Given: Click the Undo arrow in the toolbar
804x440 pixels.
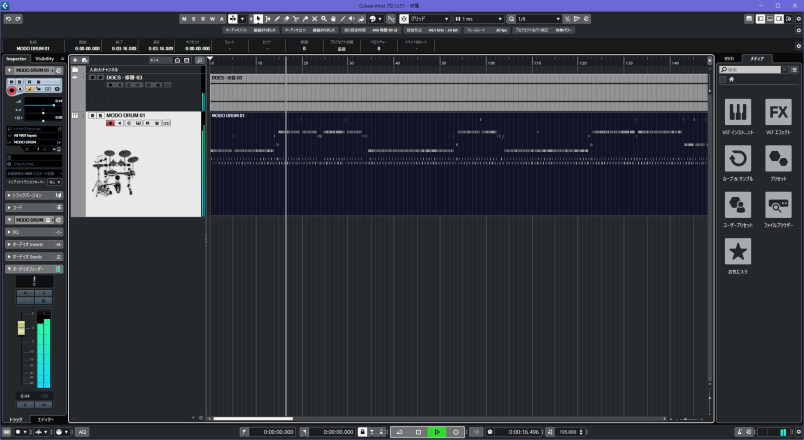Looking at the screenshot, I should point(8,19).
